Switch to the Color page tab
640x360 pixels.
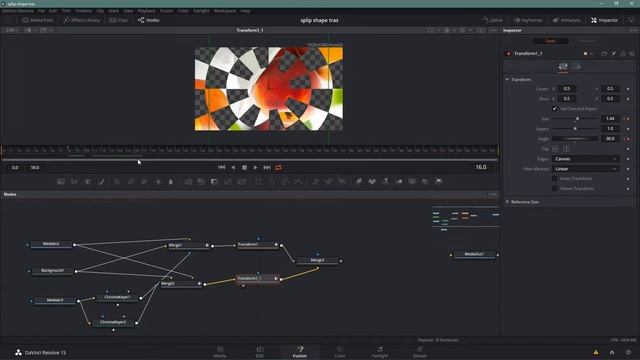pyautogui.click(x=340, y=352)
